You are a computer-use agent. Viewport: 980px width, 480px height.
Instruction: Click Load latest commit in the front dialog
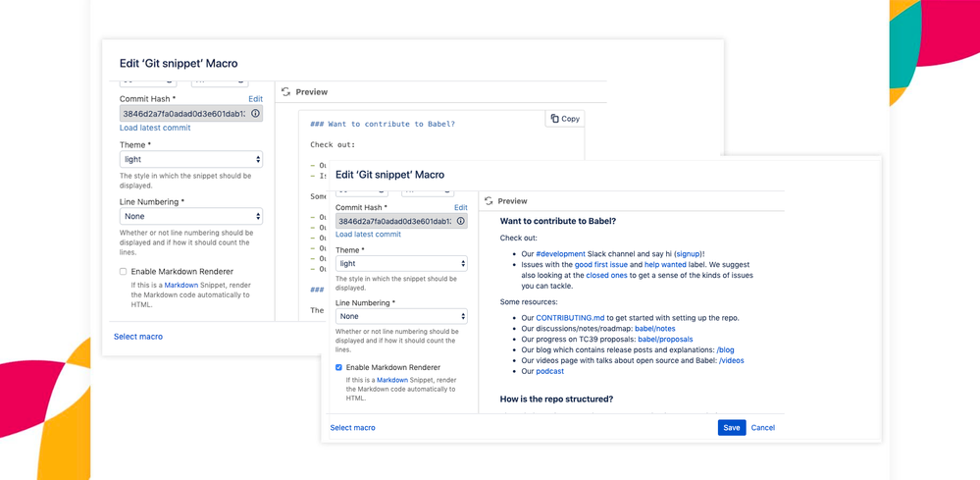[368, 235]
